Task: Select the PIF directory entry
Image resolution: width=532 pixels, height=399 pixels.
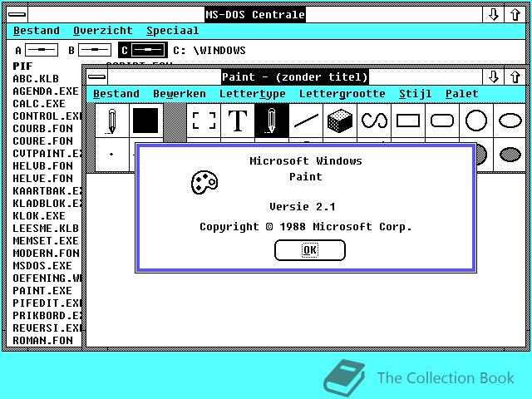Action: [22, 66]
